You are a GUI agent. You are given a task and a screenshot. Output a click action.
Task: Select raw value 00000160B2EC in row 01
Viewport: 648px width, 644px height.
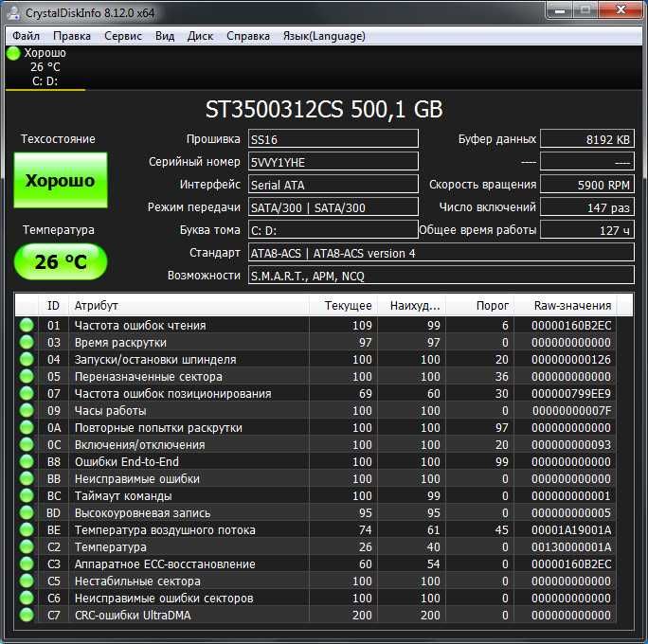coord(571,326)
